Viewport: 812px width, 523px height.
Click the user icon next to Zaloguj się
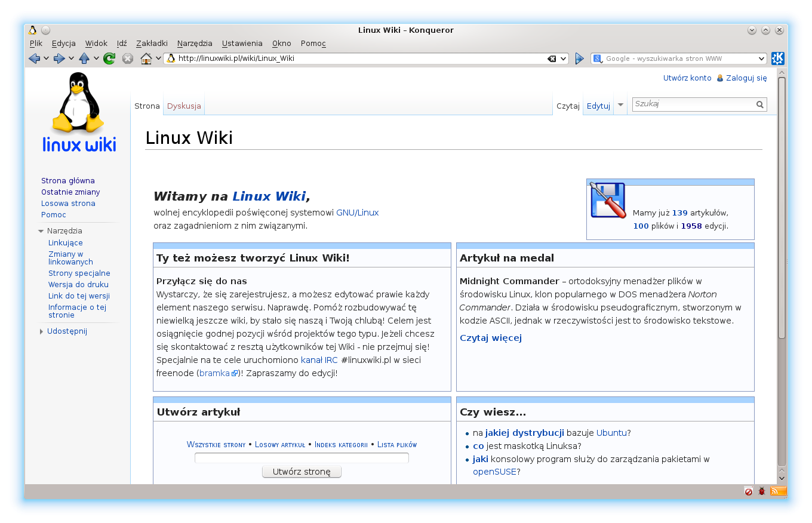[x=720, y=78]
